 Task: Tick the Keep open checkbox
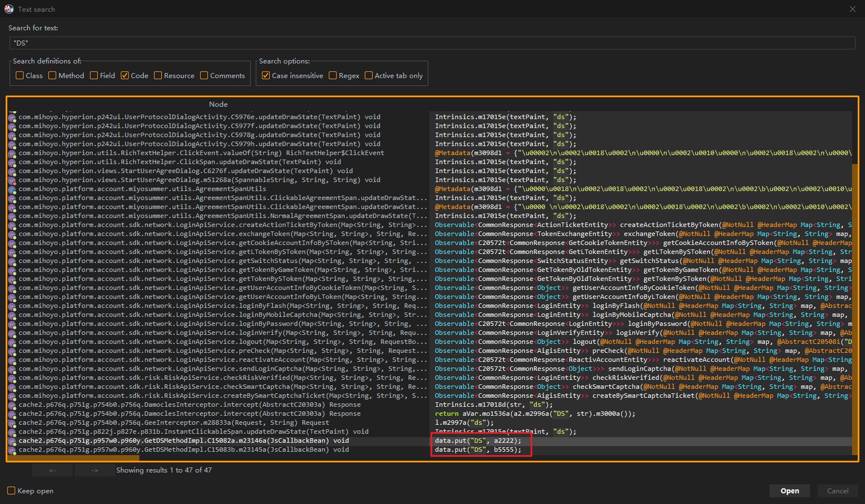(x=11, y=491)
